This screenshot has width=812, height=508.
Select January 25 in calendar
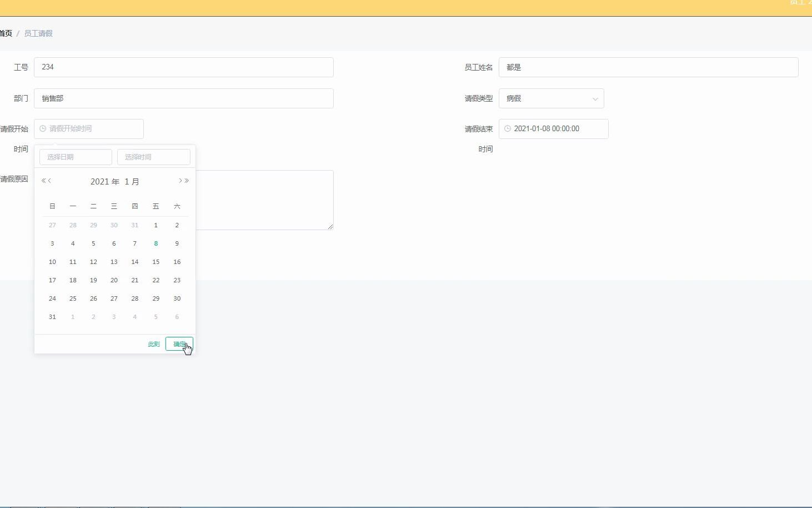(73, 298)
